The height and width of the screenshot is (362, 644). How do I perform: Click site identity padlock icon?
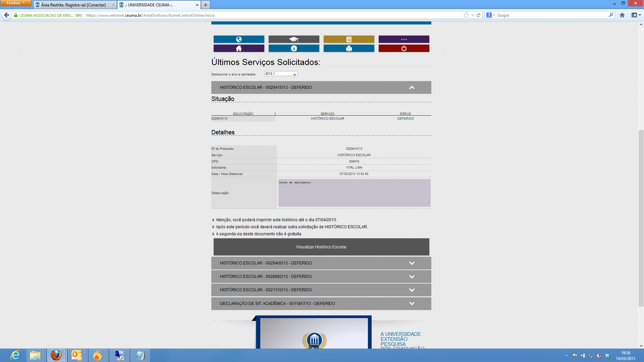click(x=15, y=15)
